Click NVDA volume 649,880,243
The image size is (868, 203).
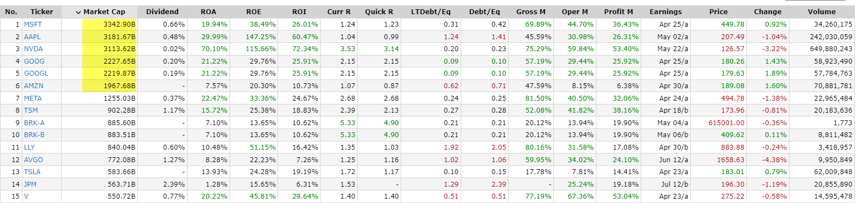[831, 49]
